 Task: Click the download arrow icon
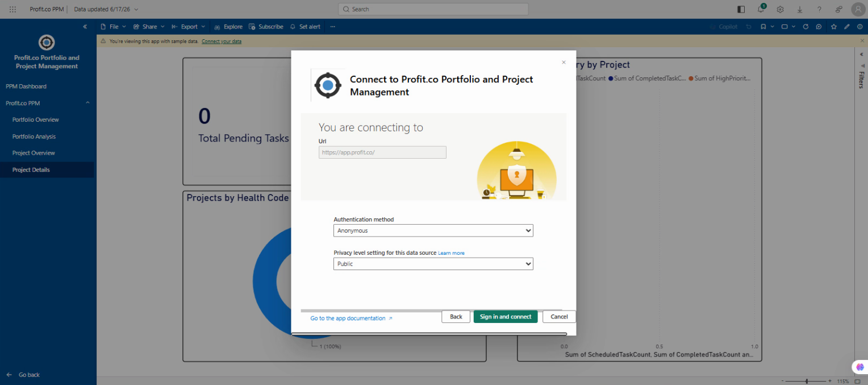[x=800, y=9]
